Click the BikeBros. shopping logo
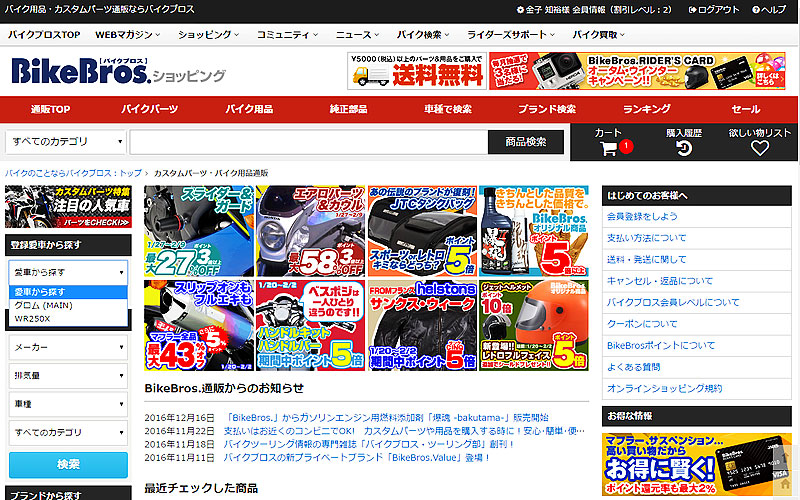Image resolution: width=800 pixels, height=500 pixels. coord(118,70)
